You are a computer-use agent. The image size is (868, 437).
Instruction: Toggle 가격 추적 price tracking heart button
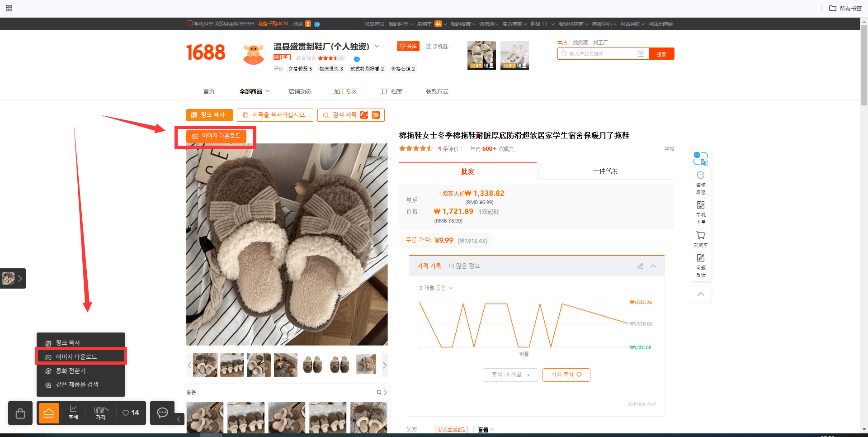566,375
